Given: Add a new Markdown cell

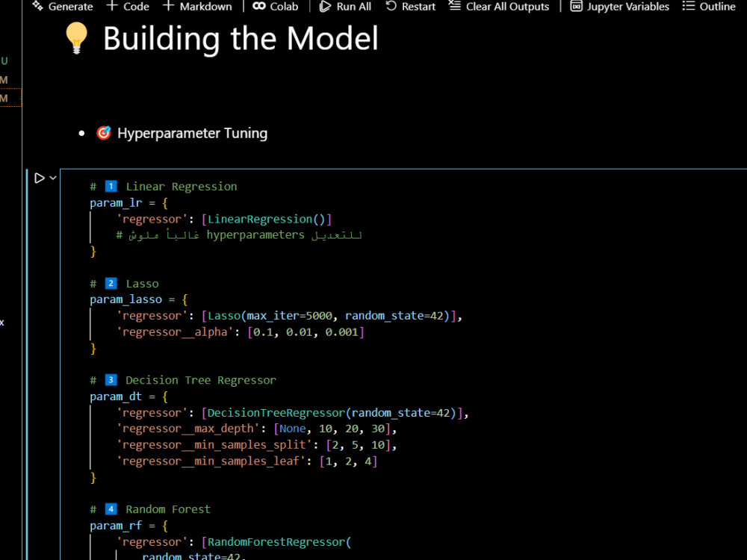Looking at the screenshot, I should pyautogui.click(x=197, y=6).
